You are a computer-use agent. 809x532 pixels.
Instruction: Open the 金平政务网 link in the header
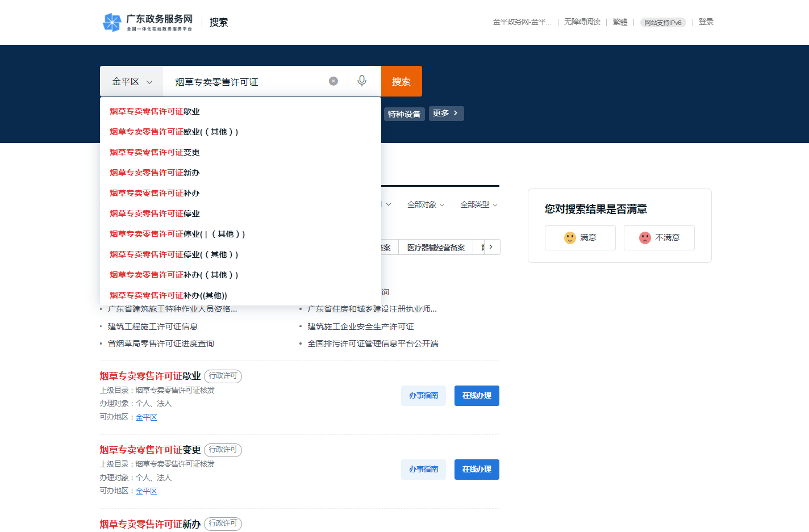(522, 22)
